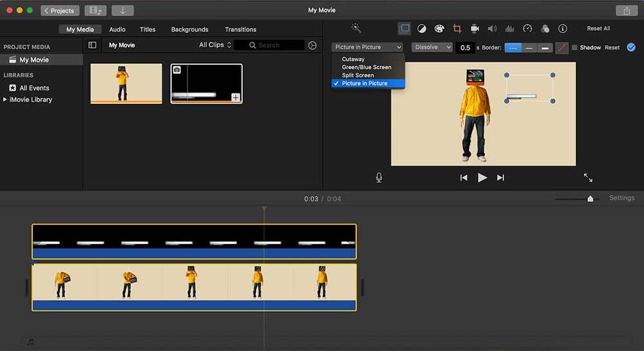Click the dissolve duration 0.5 field
The image size is (644, 351).
coord(465,48)
